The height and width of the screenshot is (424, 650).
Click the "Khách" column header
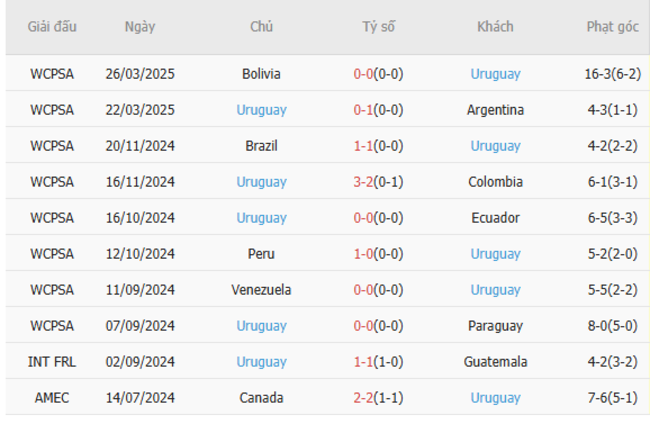pos(495,27)
